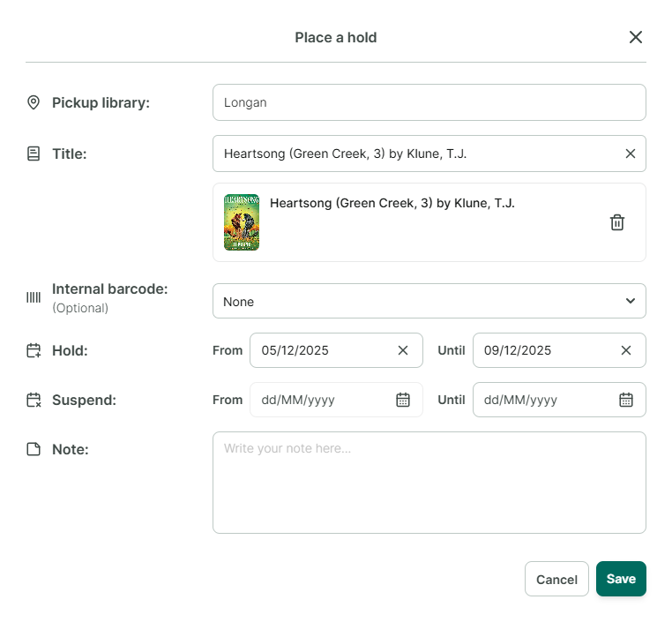Clear the Hold From date 05/12/2025

[403, 350]
